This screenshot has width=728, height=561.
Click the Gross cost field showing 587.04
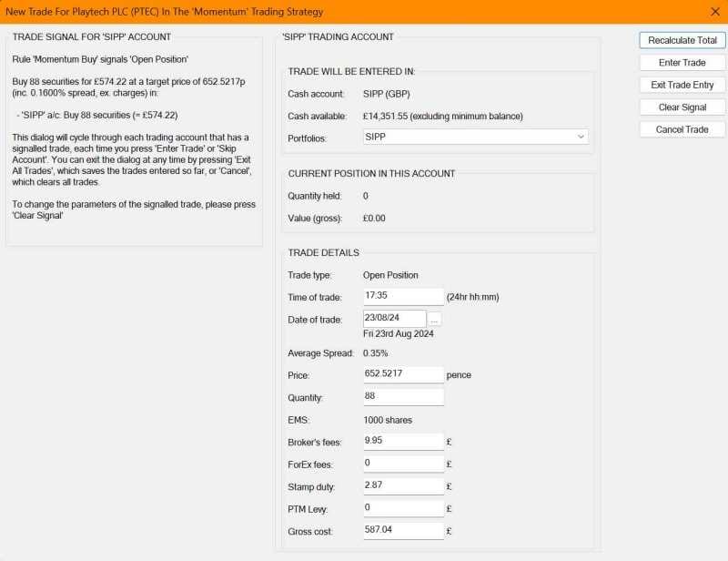pos(403,530)
